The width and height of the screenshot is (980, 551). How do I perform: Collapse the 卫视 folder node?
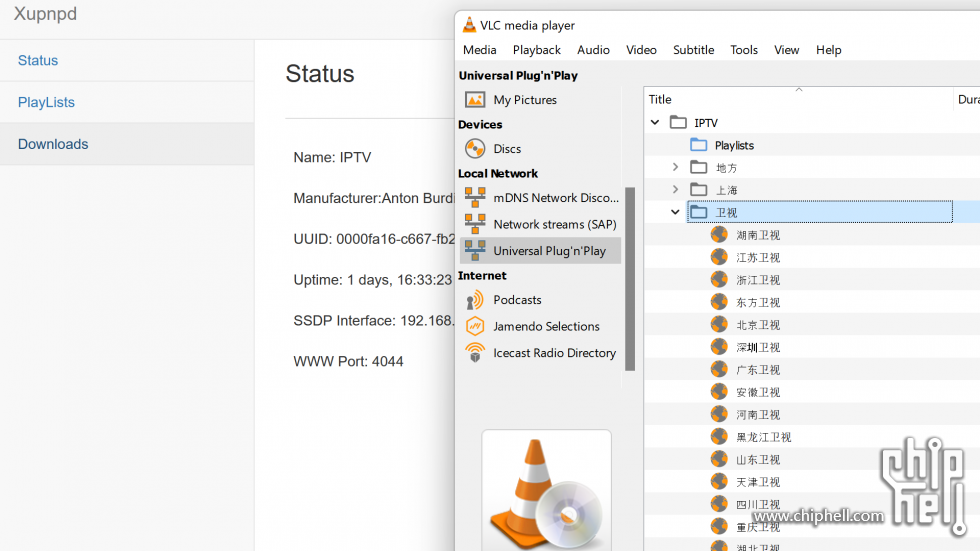pyautogui.click(x=675, y=212)
